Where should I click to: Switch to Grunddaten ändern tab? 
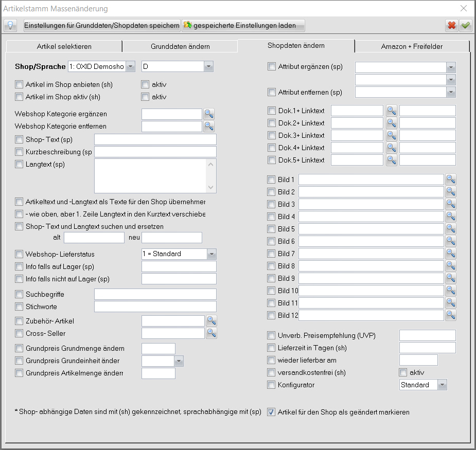[180, 46]
